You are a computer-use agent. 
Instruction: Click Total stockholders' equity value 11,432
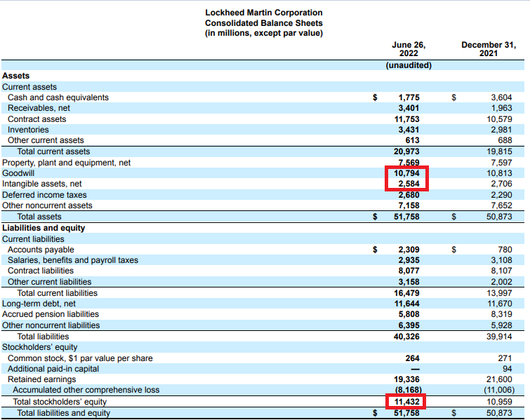408,402
